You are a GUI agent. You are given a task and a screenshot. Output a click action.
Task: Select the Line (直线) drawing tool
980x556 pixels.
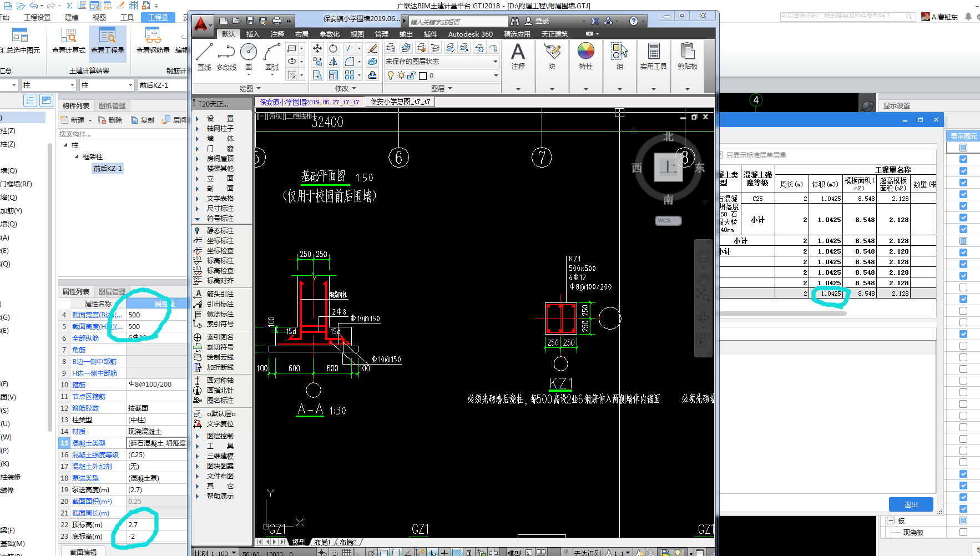[x=204, y=57]
